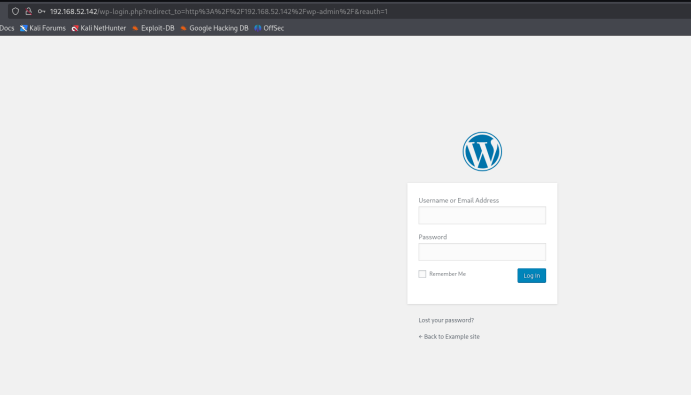Click the Username or Email Address label
The height and width of the screenshot is (395, 692).
point(459,200)
